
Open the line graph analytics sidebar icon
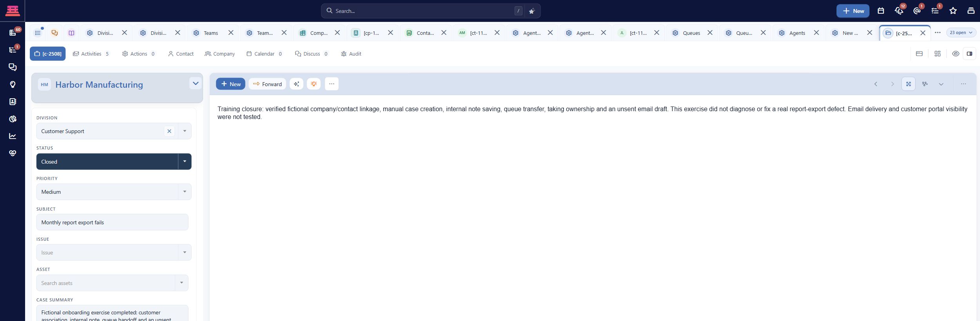[x=13, y=136]
